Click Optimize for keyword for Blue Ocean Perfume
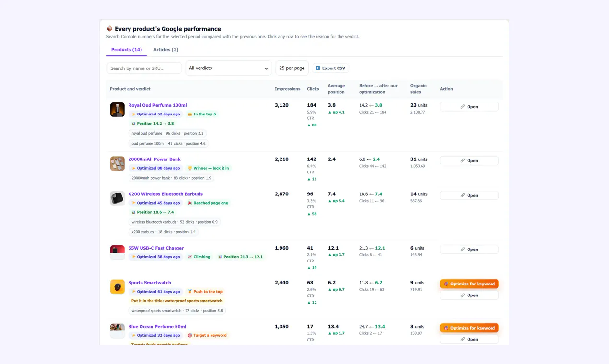Screen dimensions: 609x364 click(x=469, y=328)
